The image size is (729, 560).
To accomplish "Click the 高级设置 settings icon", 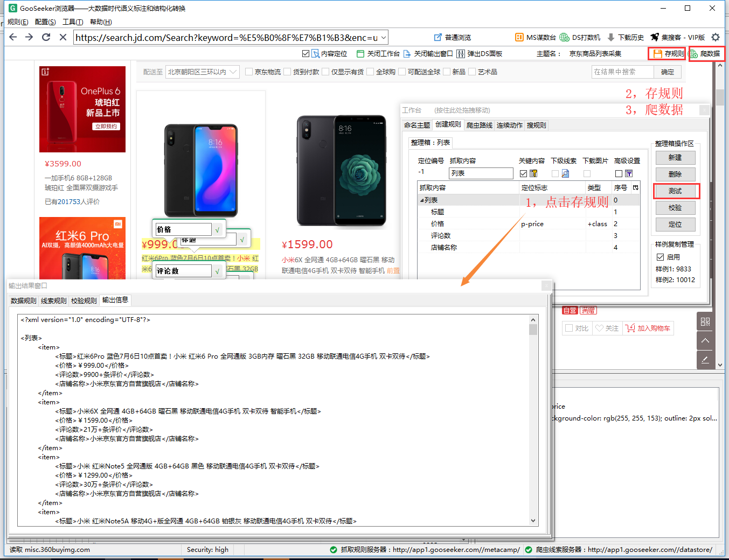I will point(628,173).
